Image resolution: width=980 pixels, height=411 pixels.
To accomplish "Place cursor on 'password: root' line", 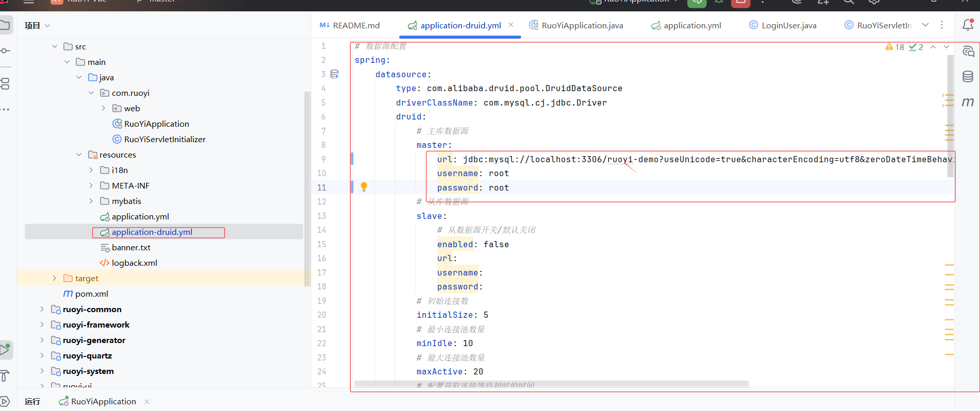I will (x=473, y=187).
